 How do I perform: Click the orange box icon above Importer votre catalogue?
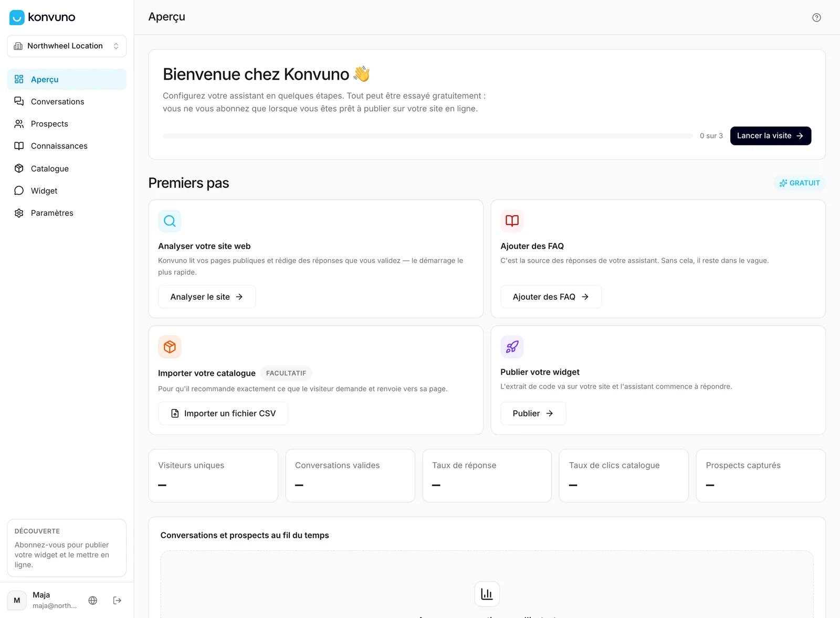pos(170,347)
